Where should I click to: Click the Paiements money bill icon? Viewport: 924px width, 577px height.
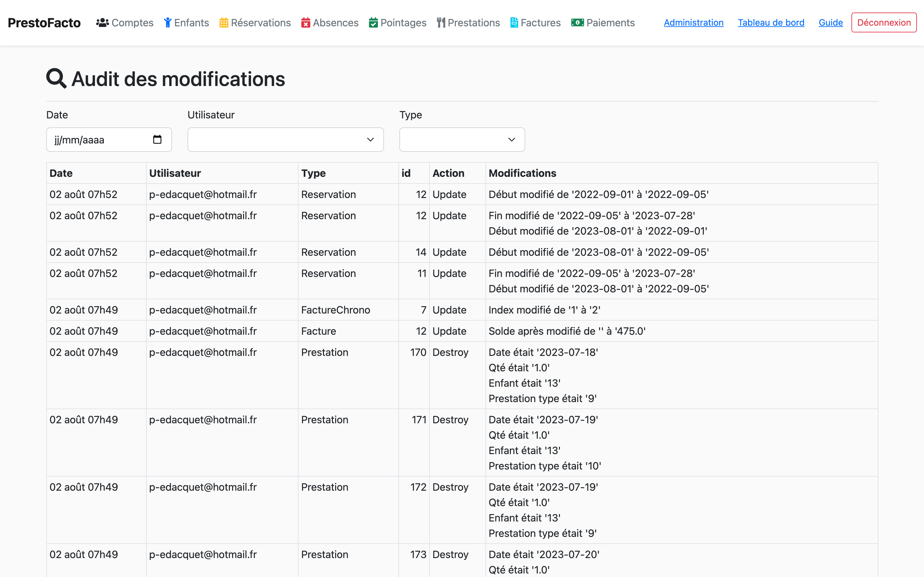pos(578,23)
